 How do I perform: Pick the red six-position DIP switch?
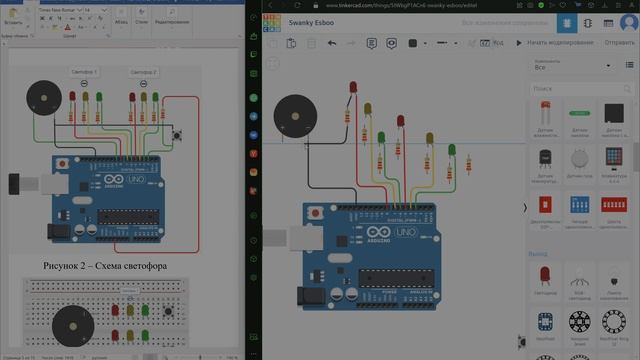pos(614,210)
